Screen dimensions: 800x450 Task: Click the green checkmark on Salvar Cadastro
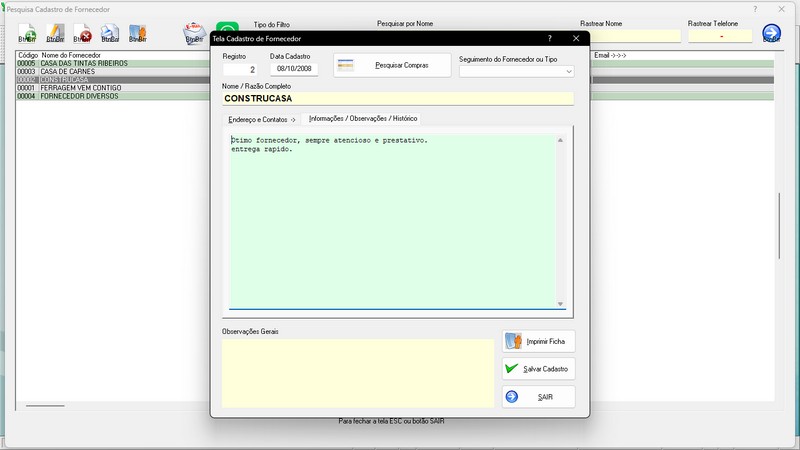[x=512, y=368]
